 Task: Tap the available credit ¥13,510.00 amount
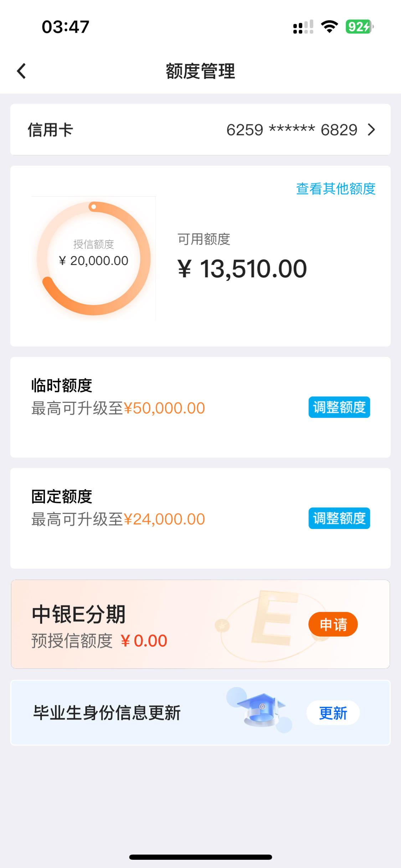tap(242, 268)
